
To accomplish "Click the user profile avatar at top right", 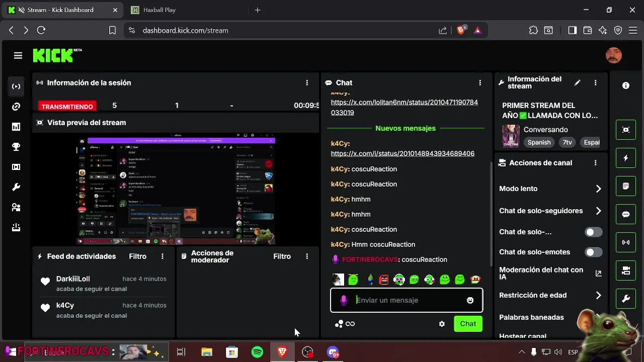I will coord(614,55).
